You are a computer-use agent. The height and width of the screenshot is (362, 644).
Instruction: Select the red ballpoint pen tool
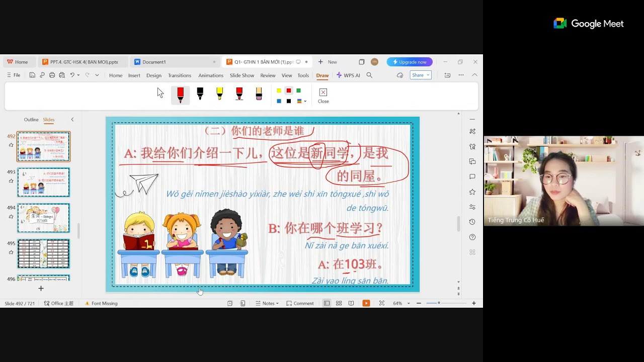click(180, 95)
